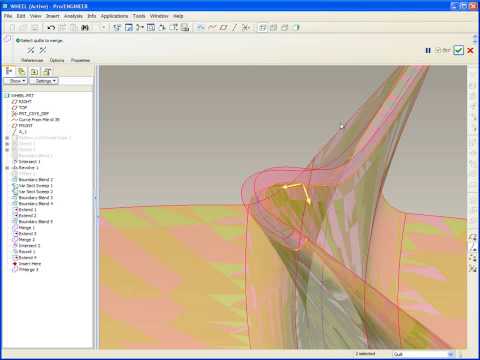Select Merge 2 in model tree
This screenshot has height=360, width=480.
24,240
